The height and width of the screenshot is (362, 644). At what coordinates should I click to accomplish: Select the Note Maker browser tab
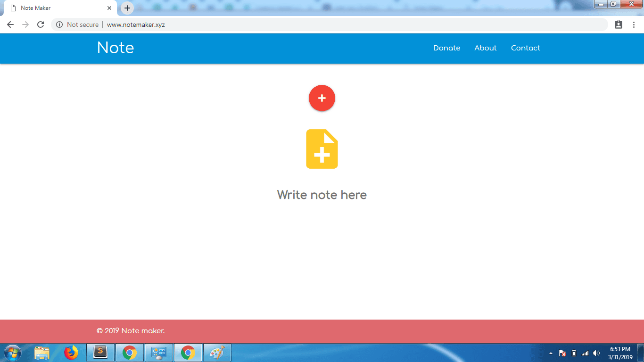click(57, 8)
